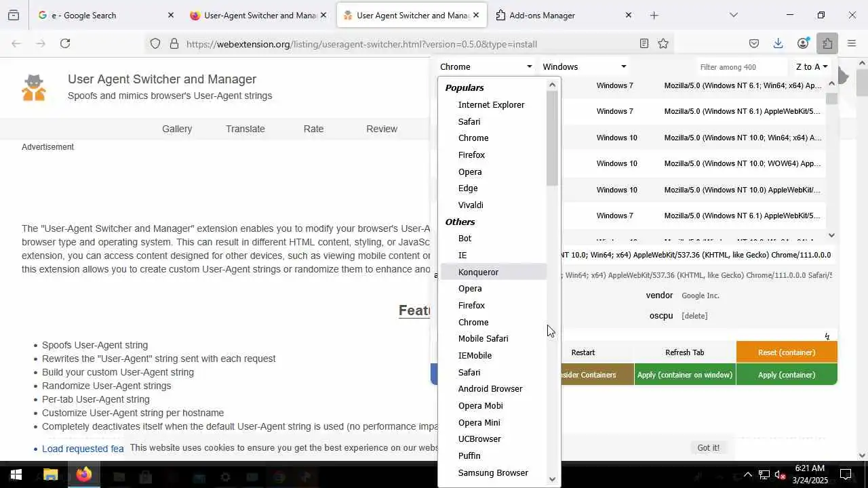Bookmark this page with star icon
This screenshot has width=868, height=488.
click(x=663, y=43)
